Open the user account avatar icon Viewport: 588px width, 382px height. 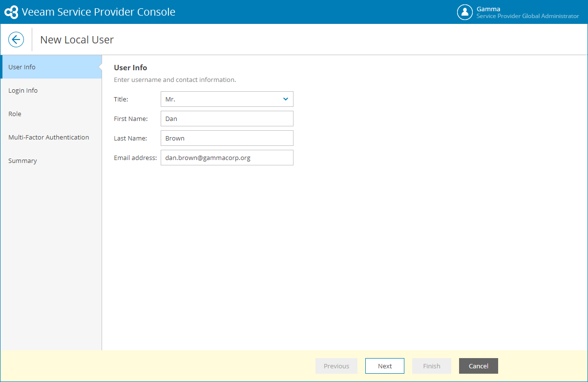[465, 12]
